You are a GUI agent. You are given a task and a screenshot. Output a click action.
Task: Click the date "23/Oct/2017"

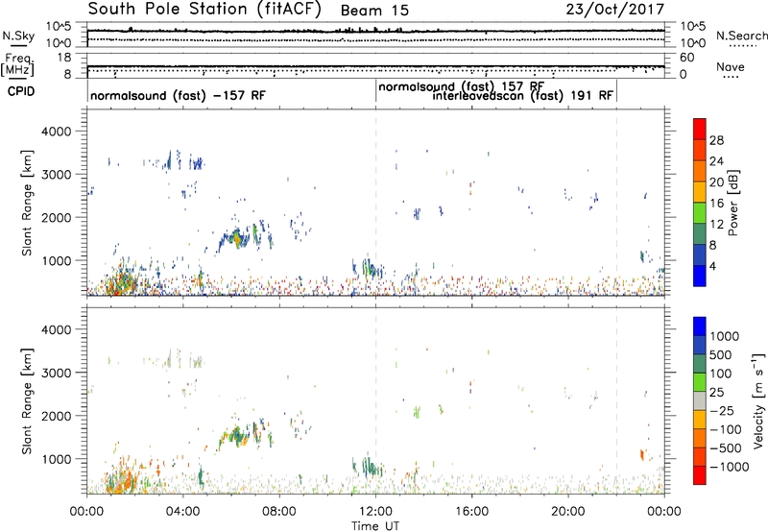pyautogui.click(x=615, y=10)
